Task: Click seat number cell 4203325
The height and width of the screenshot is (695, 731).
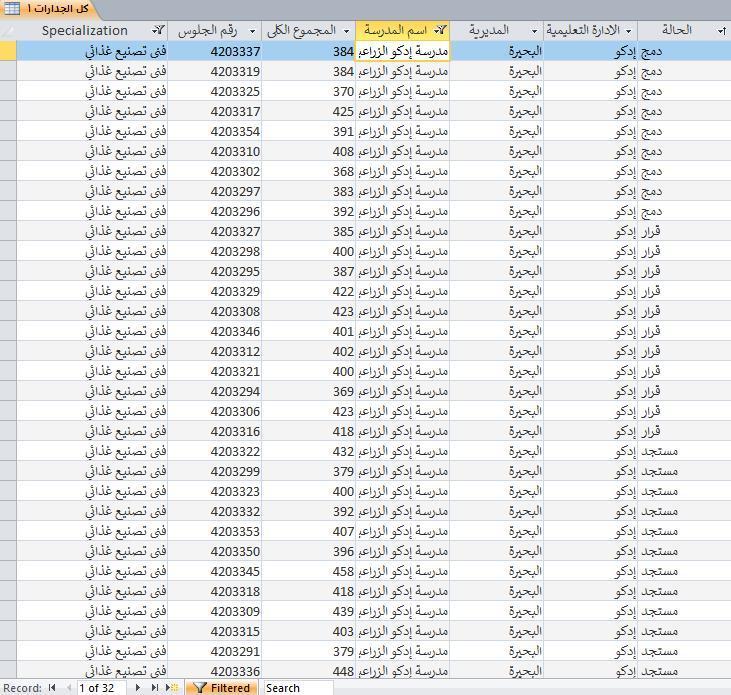Action: (x=214, y=91)
